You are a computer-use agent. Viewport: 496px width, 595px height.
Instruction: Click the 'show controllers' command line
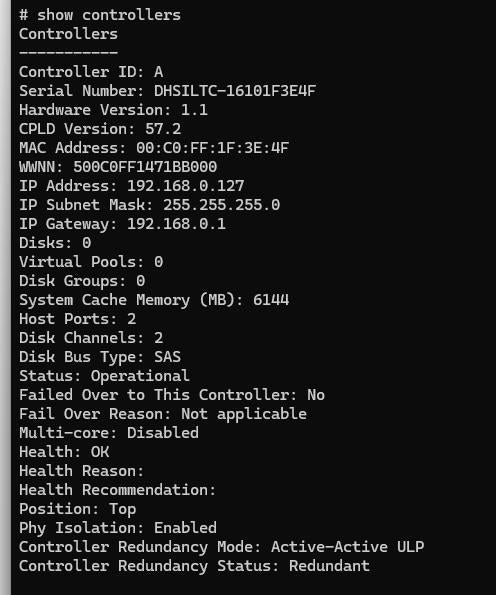click(100, 15)
